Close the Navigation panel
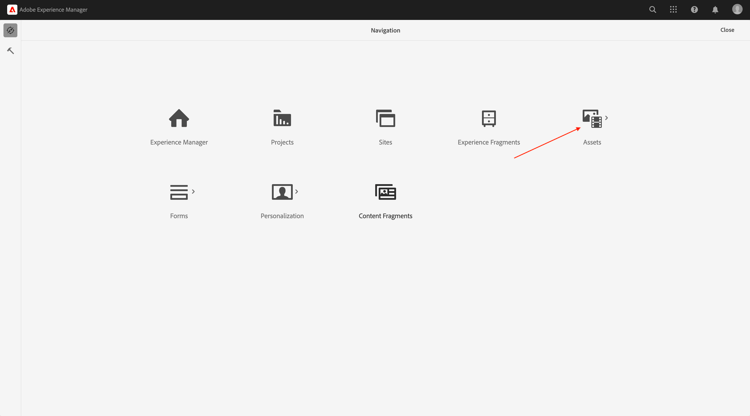The height and width of the screenshot is (416, 750). (727, 30)
